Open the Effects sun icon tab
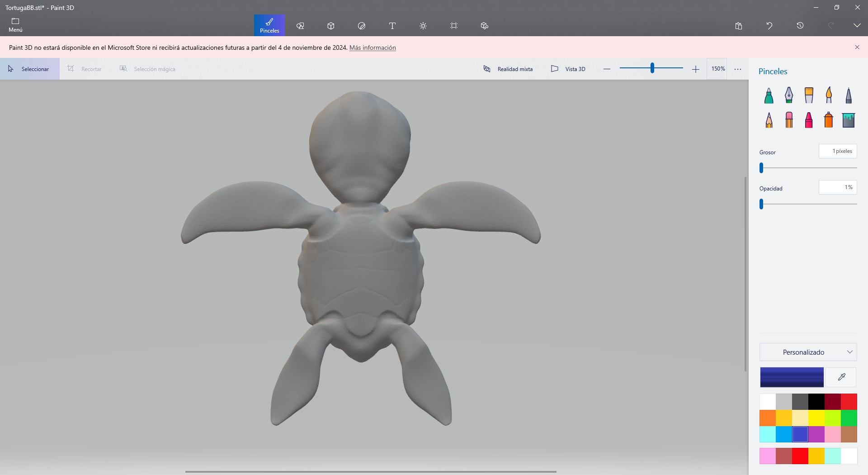 (x=423, y=26)
